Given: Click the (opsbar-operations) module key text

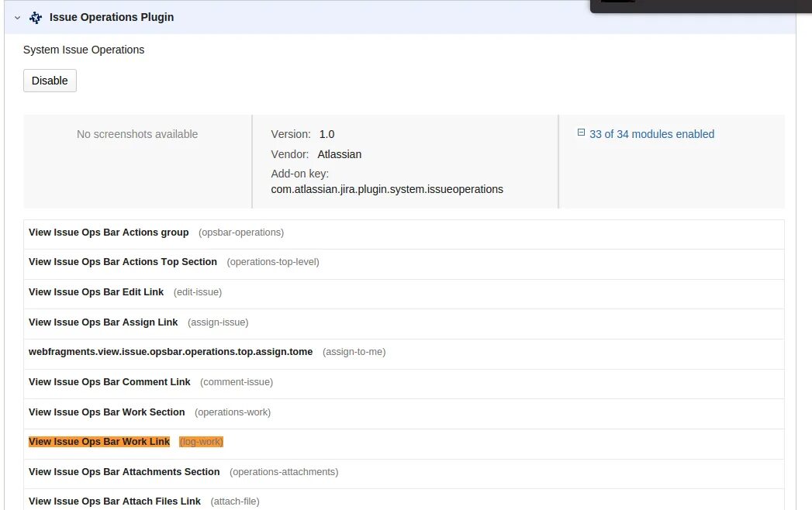Looking at the screenshot, I should click(241, 233).
